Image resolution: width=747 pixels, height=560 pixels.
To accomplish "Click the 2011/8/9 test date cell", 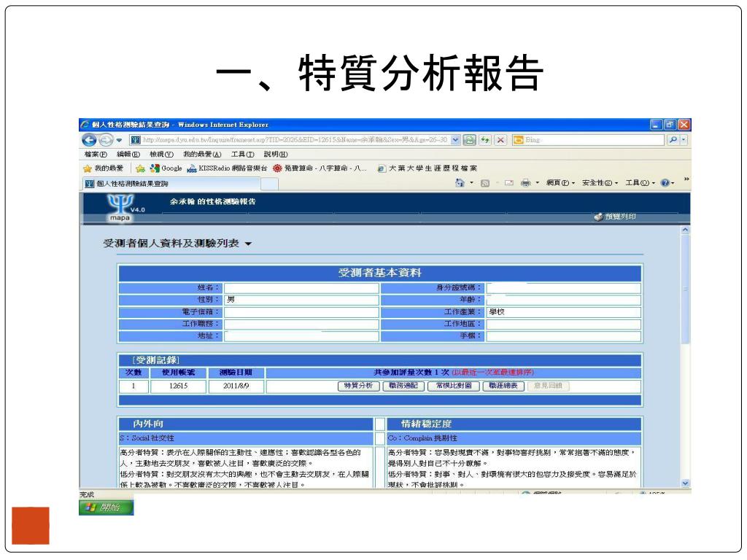I will (236, 386).
